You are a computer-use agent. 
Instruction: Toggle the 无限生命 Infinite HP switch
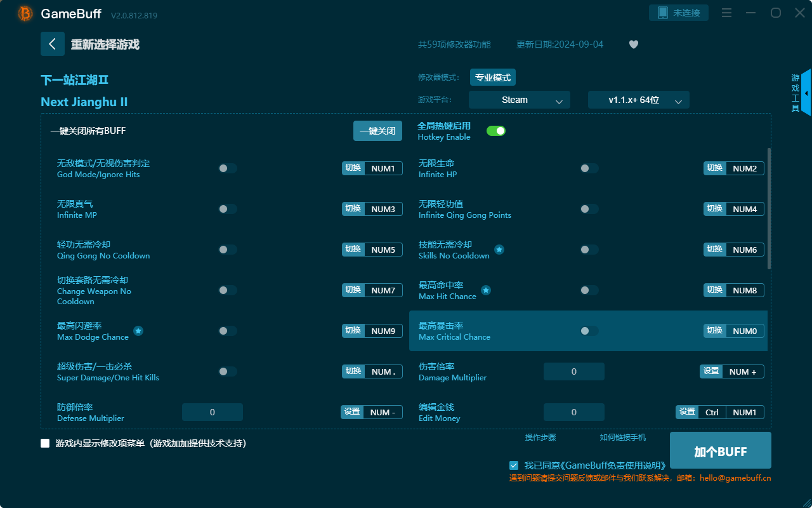(x=589, y=168)
